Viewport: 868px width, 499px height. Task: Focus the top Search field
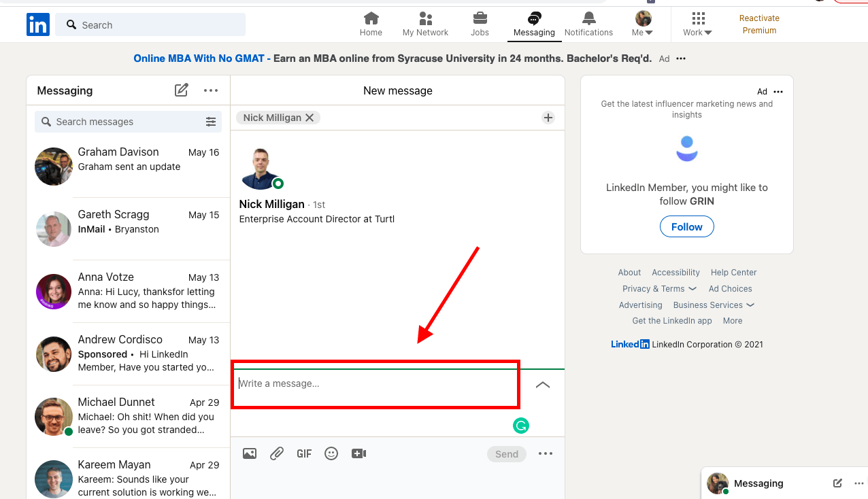pyautogui.click(x=150, y=24)
